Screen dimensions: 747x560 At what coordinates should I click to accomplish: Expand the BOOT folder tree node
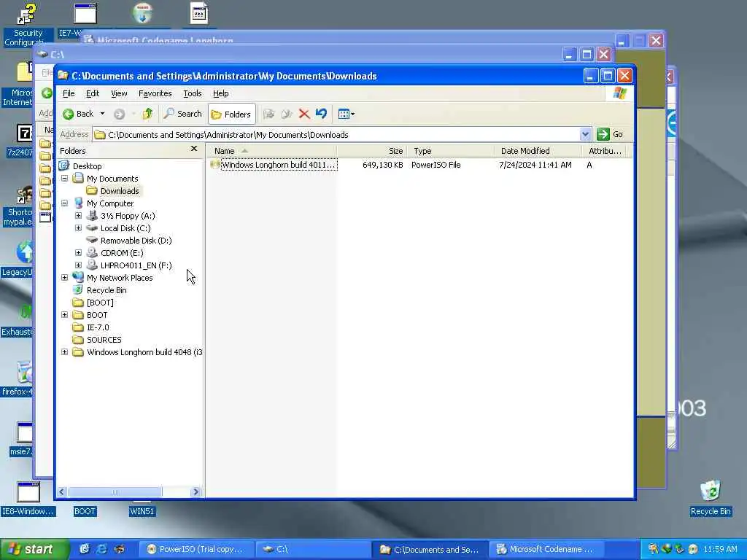point(65,315)
